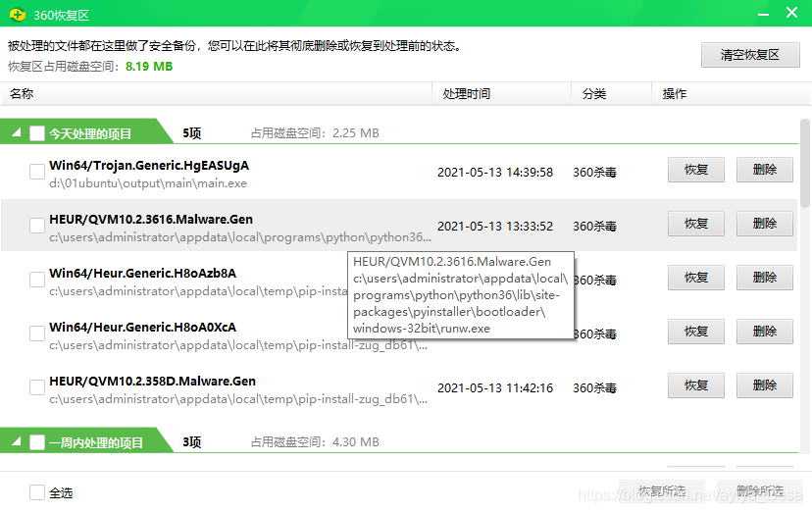Restore Win64/Heur.Generic.H8oAzb8A item
This screenshot has height=513, width=812.
[696, 278]
